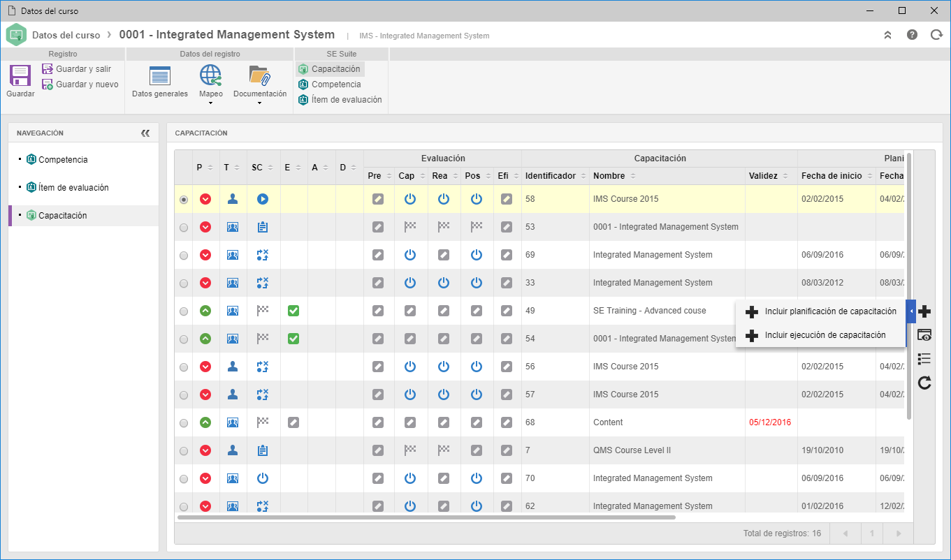Viewport: 951px width, 560px height.
Task: Select radio button for SE Training row
Action: point(184,311)
